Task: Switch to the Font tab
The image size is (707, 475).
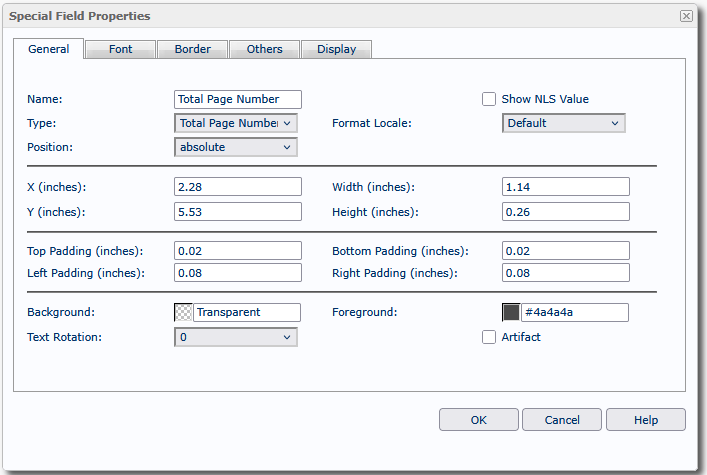Action: coord(120,49)
